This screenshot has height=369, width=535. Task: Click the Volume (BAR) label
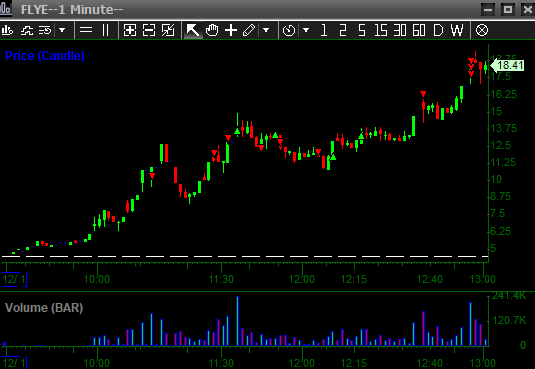click(44, 308)
